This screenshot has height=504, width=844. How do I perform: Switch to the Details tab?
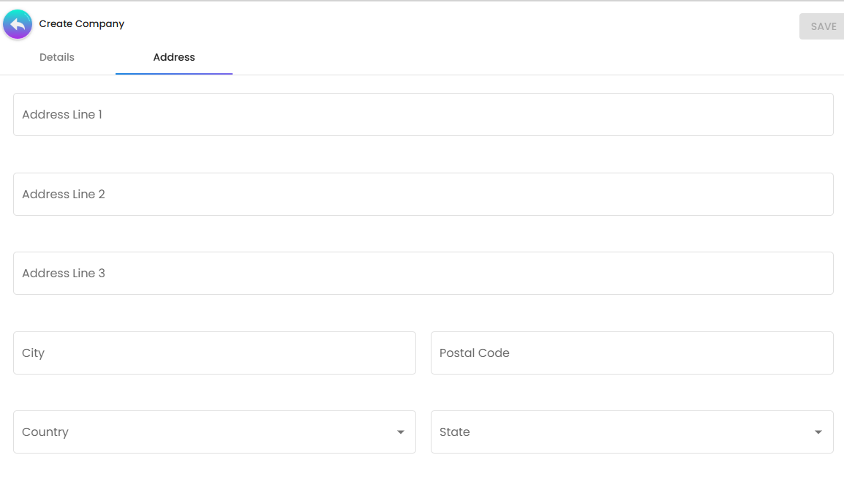pos(57,57)
